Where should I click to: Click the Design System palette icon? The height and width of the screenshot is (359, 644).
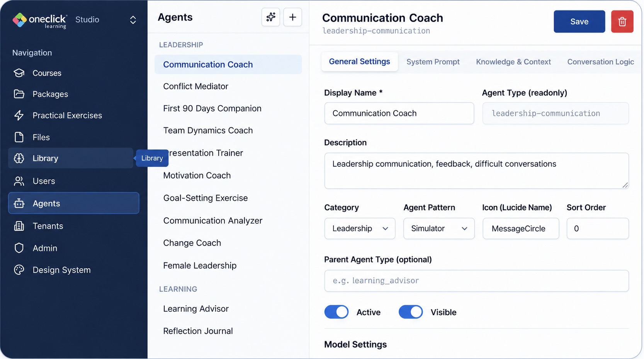pyautogui.click(x=19, y=270)
